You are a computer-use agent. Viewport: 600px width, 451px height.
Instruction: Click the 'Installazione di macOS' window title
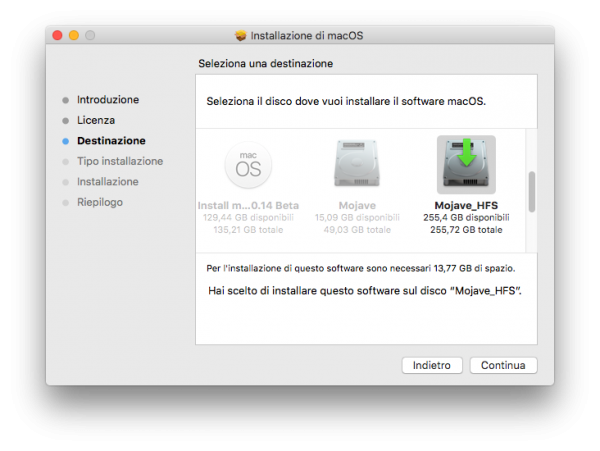pyautogui.click(x=307, y=36)
